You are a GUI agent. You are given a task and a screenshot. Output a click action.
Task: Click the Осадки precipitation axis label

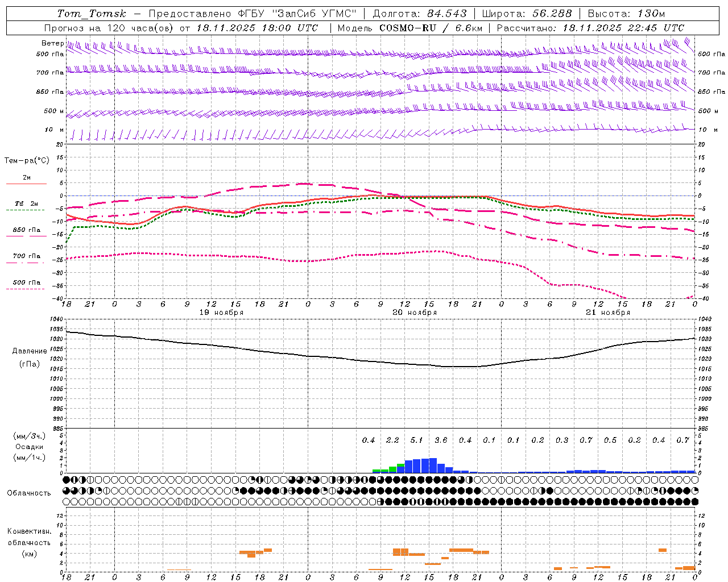coord(30,447)
